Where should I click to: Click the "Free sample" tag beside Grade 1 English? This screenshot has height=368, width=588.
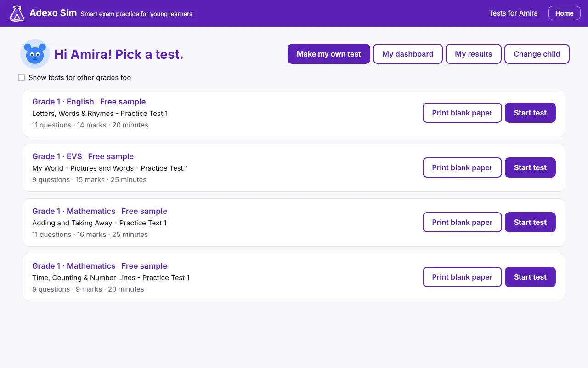[123, 102]
